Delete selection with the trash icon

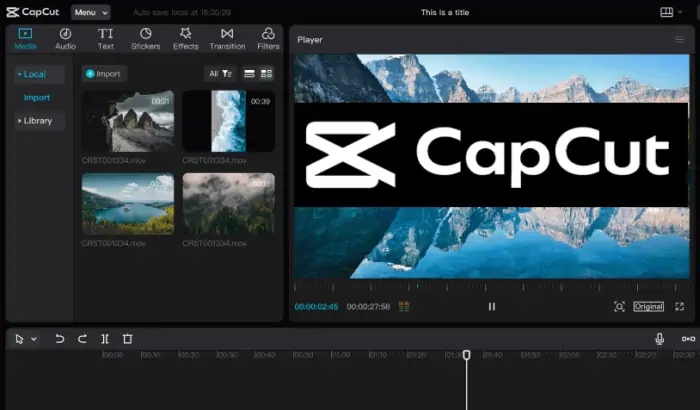pyautogui.click(x=128, y=339)
